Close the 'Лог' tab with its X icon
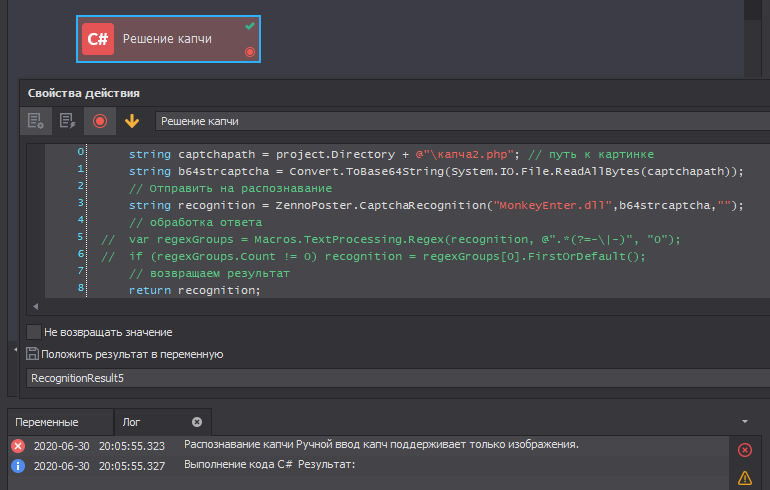770x490 pixels. coord(197,422)
